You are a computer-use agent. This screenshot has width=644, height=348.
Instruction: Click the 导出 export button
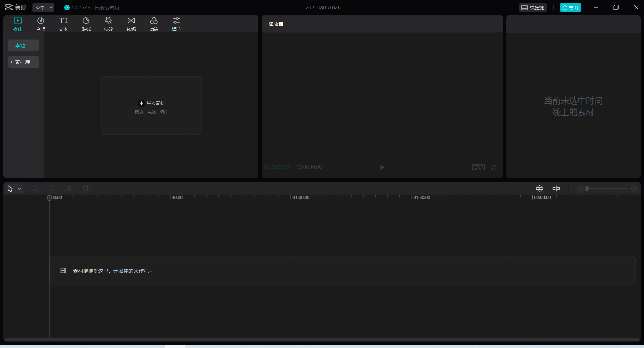570,8
